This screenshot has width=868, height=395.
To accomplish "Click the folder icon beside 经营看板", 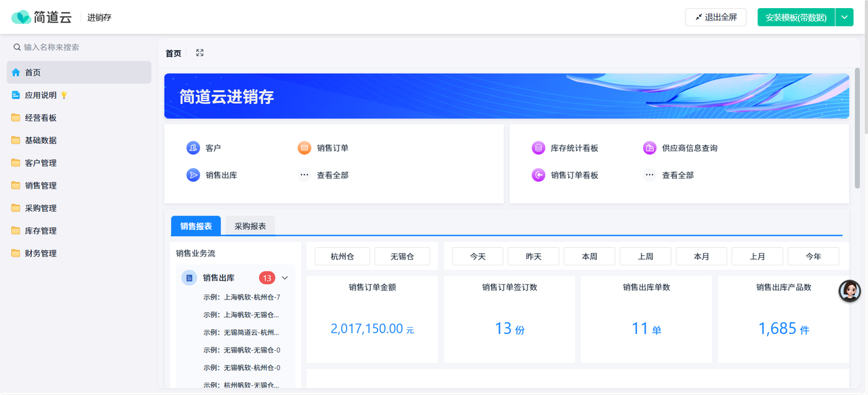I will click(16, 117).
